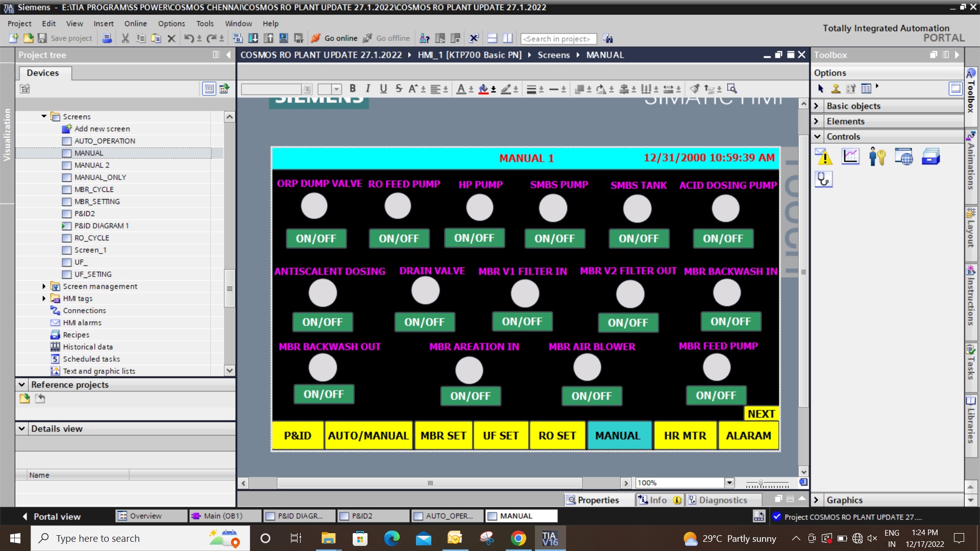Open the fill background color picker
This screenshot has height=551, width=980.
pos(493,89)
